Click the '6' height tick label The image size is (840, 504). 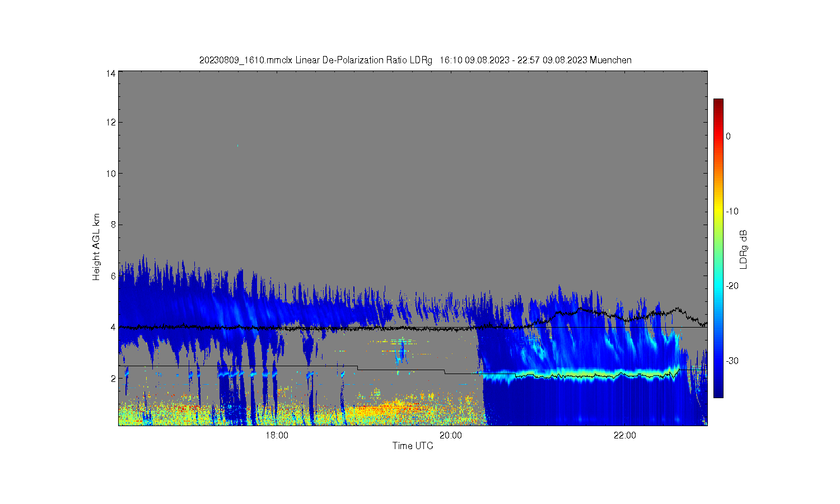pyautogui.click(x=113, y=276)
